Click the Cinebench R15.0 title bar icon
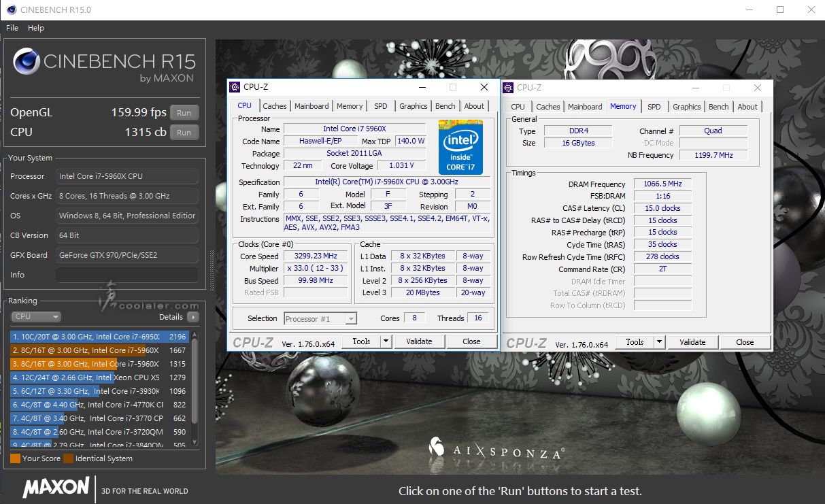This screenshot has height=504, width=825. (11, 10)
